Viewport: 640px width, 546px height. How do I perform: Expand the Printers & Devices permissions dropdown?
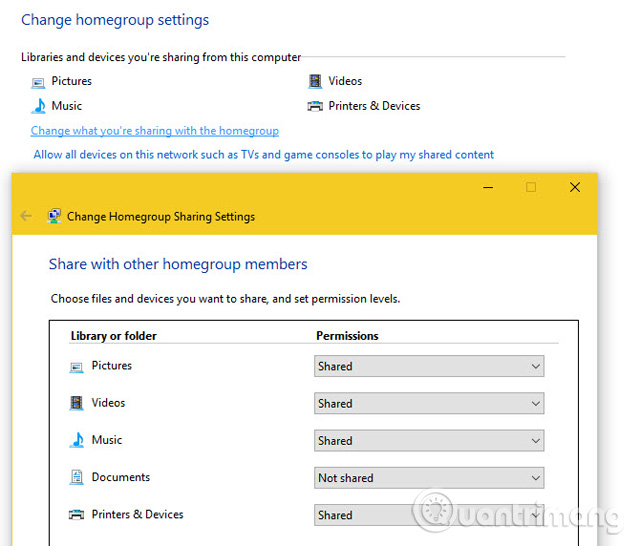(x=429, y=515)
